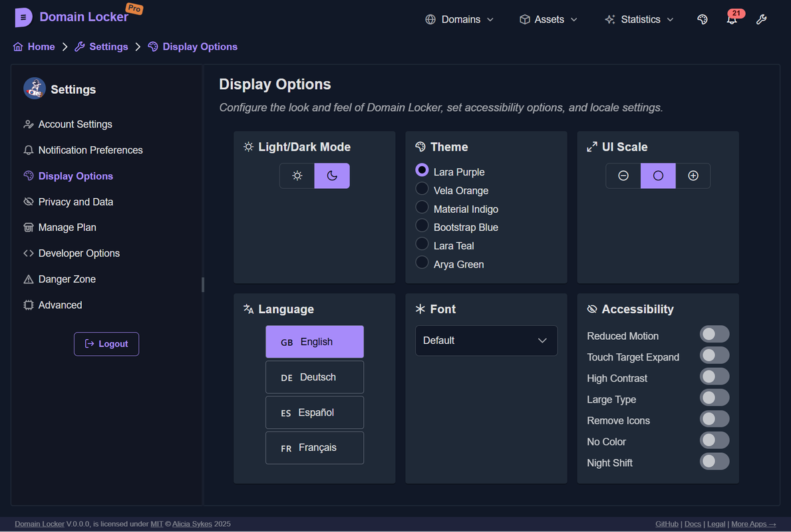Open the More Apps footer link
Screen dimensions: 791x532
[x=754, y=524]
